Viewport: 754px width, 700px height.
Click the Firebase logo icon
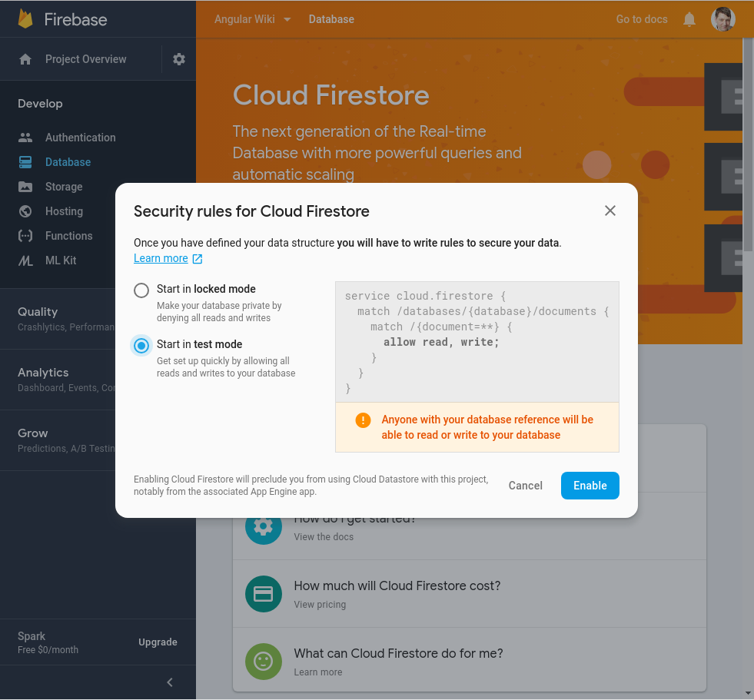pyautogui.click(x=25, y=19)
